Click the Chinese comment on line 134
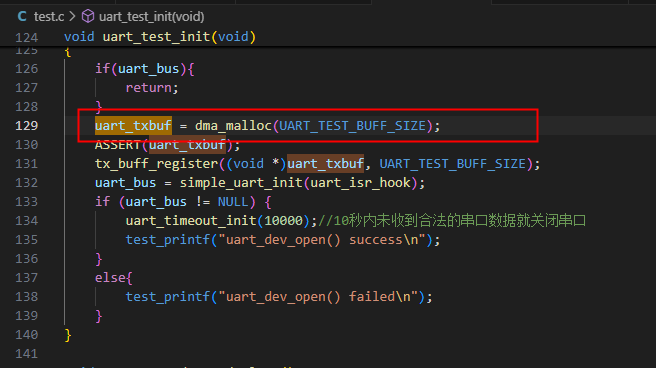The width and height of the screenshot is (656, 368). click(452, 220)
